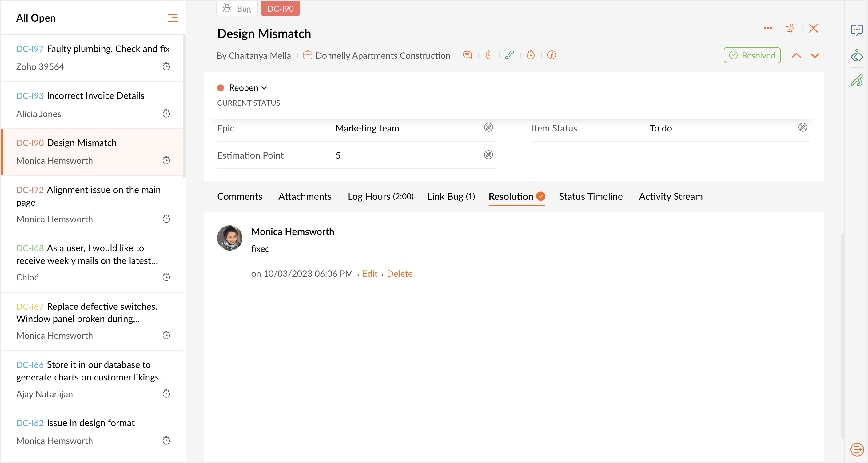
Task: Click timer icon for DC-I68 Chloé item
Action: coord(166,277)
